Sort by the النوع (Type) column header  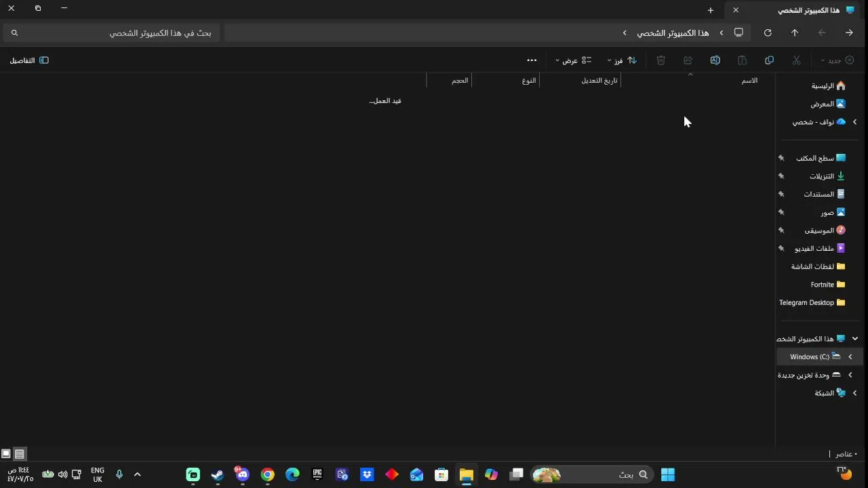(x=529, y=80)
